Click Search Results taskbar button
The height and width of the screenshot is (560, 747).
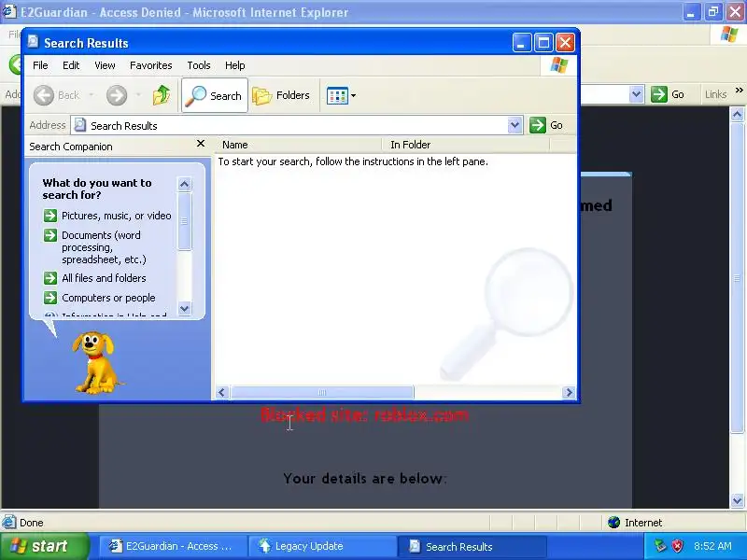472,546
